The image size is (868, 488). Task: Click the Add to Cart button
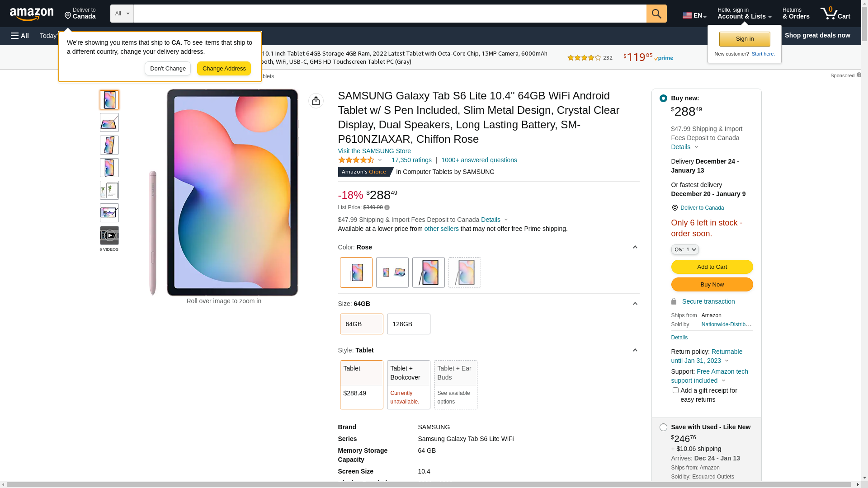(712, 267)
